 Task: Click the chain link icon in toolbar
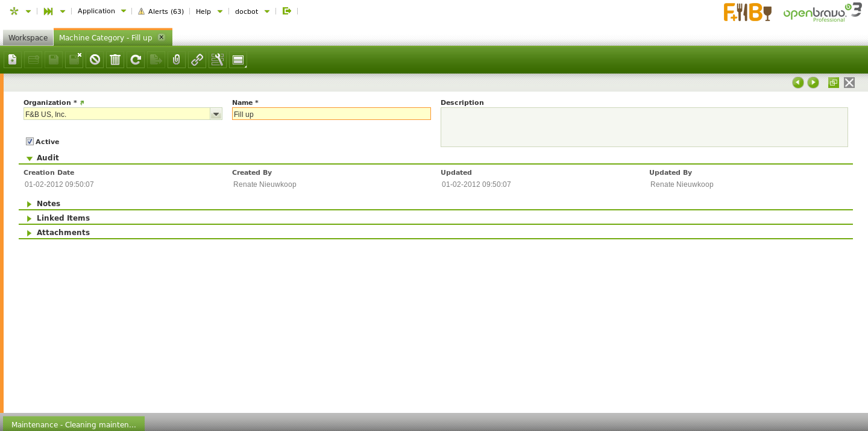pyautogui.click(x=197, y=60)
